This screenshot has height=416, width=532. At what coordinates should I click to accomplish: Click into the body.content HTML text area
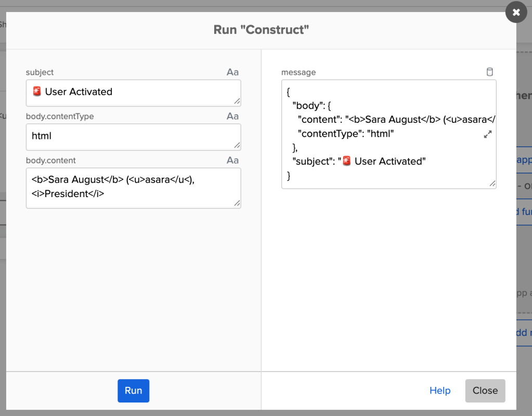click(133, 187)
